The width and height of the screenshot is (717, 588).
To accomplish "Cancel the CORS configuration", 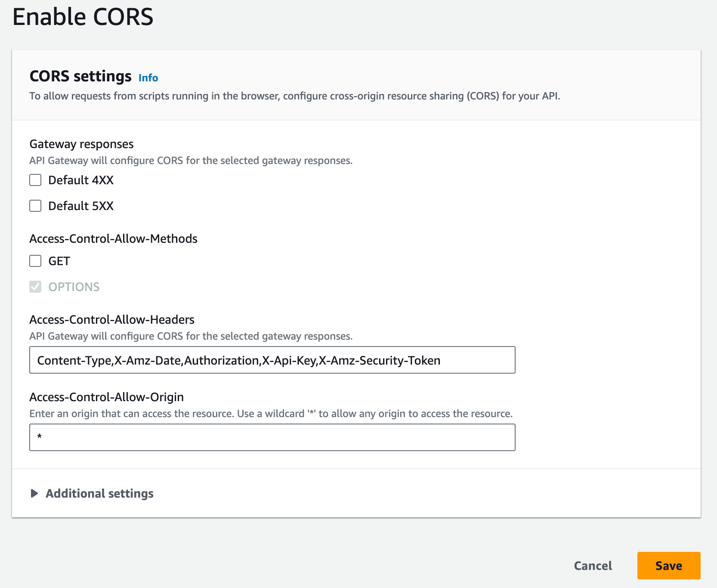I will click(593, 566).
